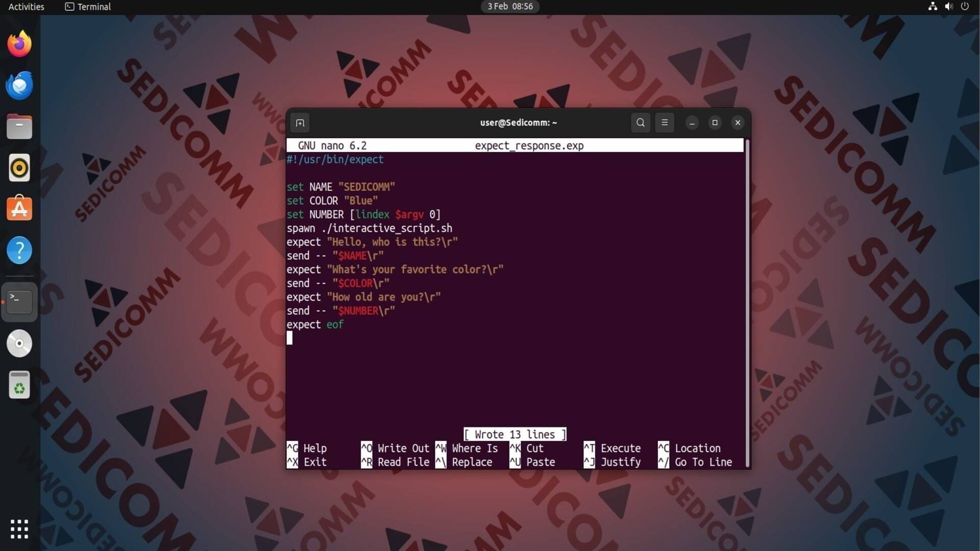Open Ubuntu Software store from dock

pyautogui.click(x=19, y=209)
